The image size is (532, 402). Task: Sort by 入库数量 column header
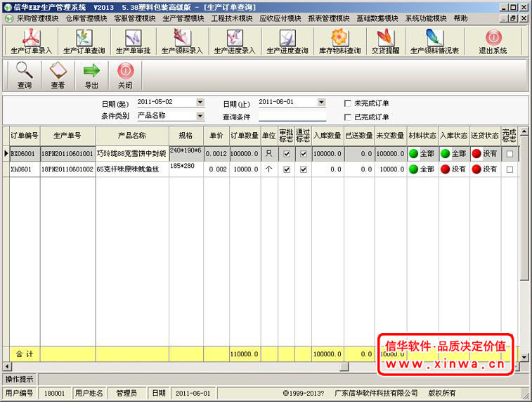tap(327, 136)
